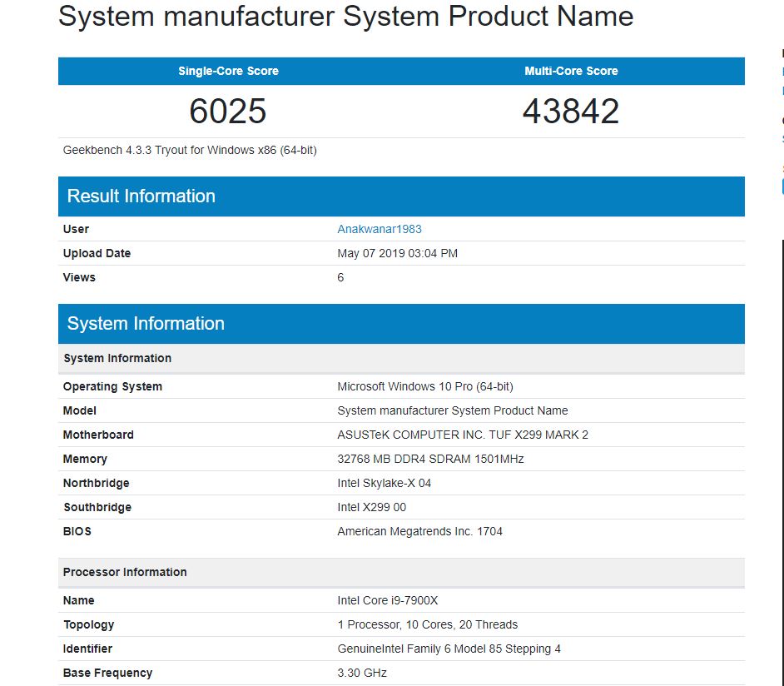
Task: Click the Southbridge row label
Action: tap(97, 508)
